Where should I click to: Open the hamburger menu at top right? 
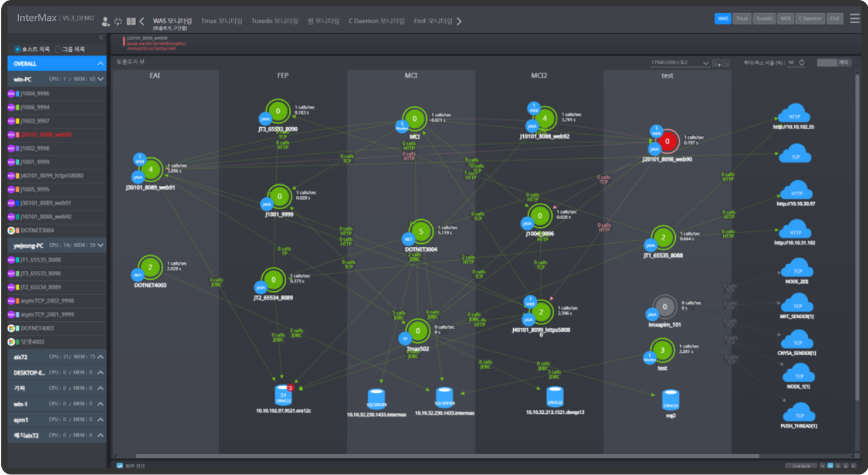[854, 18]
